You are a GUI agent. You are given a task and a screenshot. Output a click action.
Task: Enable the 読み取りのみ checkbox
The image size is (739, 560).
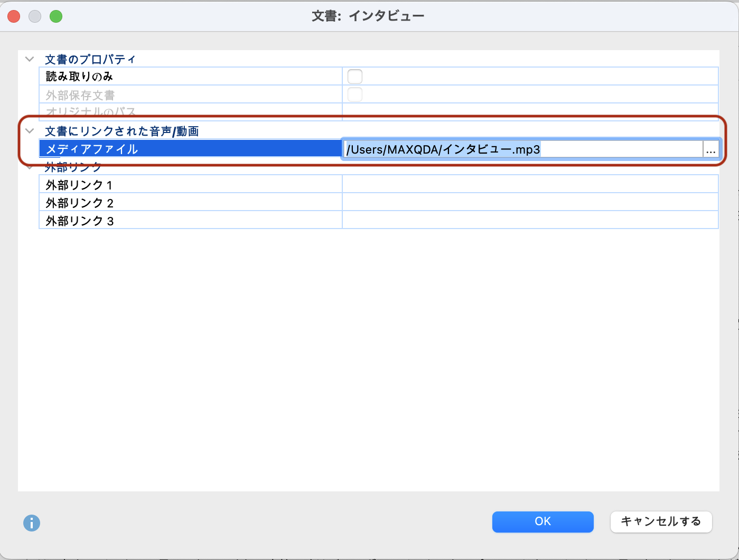click(355, 77)
